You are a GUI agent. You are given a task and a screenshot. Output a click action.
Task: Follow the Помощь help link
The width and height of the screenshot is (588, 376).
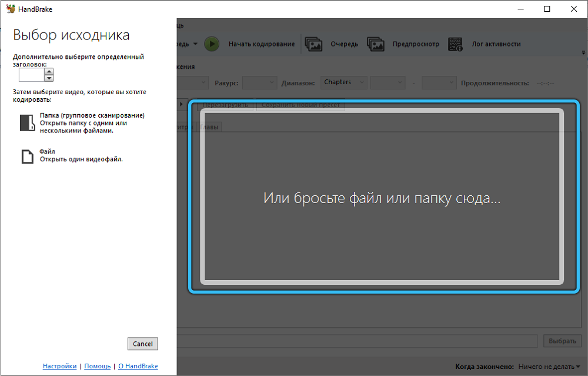97,366
